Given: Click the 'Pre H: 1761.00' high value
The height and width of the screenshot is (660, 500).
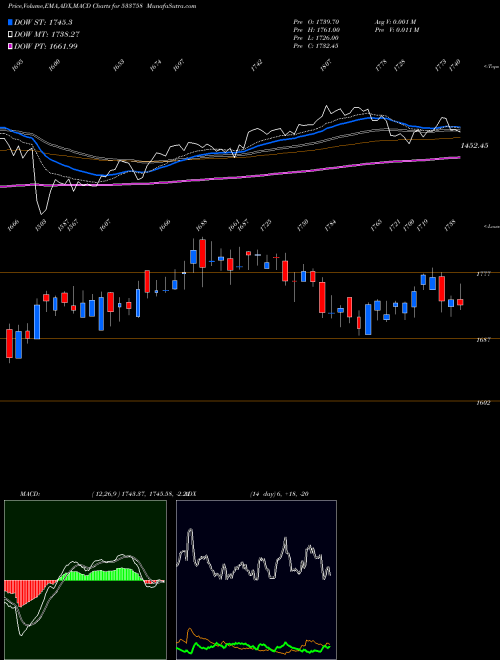Looking at the screenshot, I should [x=316, y=30].
